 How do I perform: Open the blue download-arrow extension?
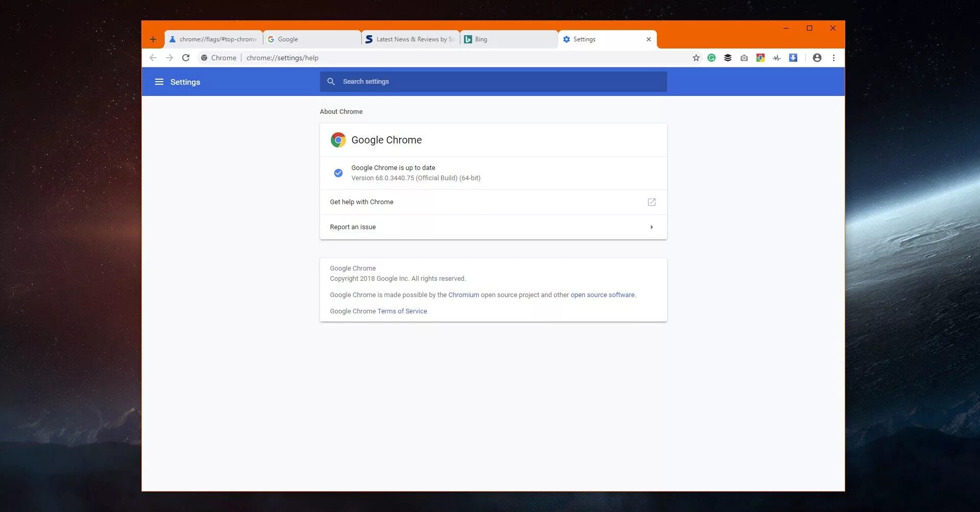(x=793, y=58)
